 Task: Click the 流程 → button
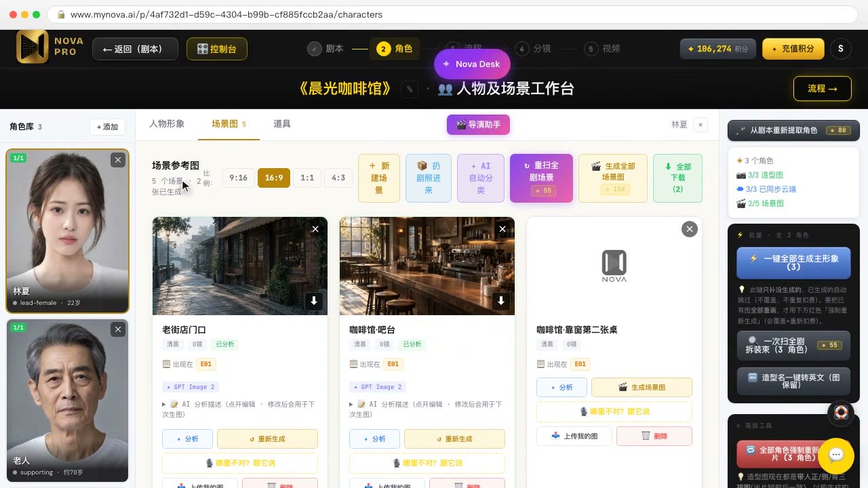coord(823,89)
